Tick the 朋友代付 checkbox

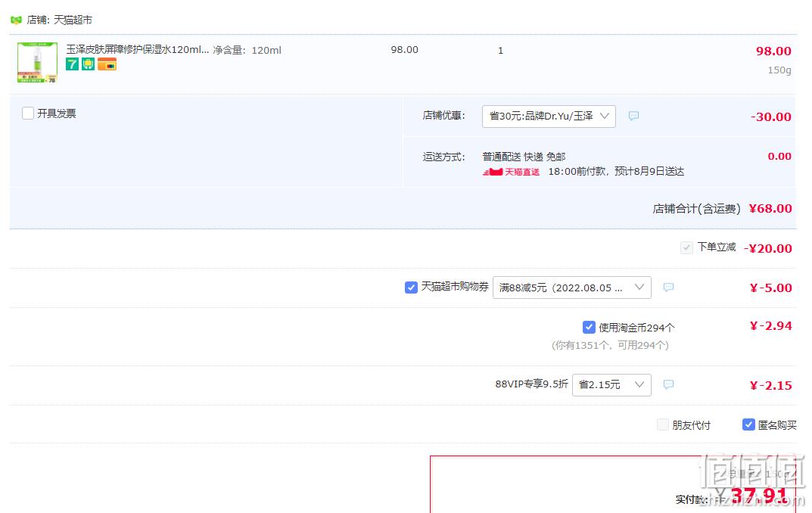click(662, 425)
